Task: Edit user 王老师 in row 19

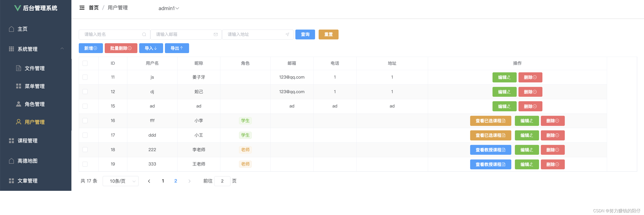Action: point(527,164)
